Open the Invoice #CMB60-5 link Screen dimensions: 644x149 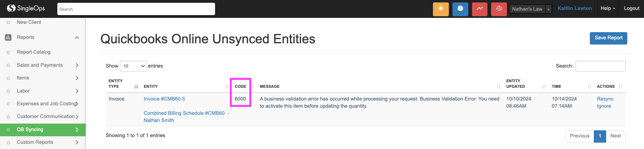(164, 99)
